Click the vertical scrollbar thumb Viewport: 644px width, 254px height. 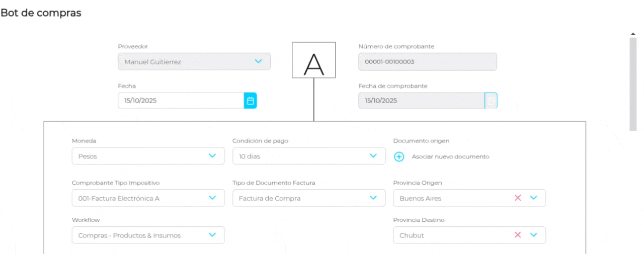point(633,83)
